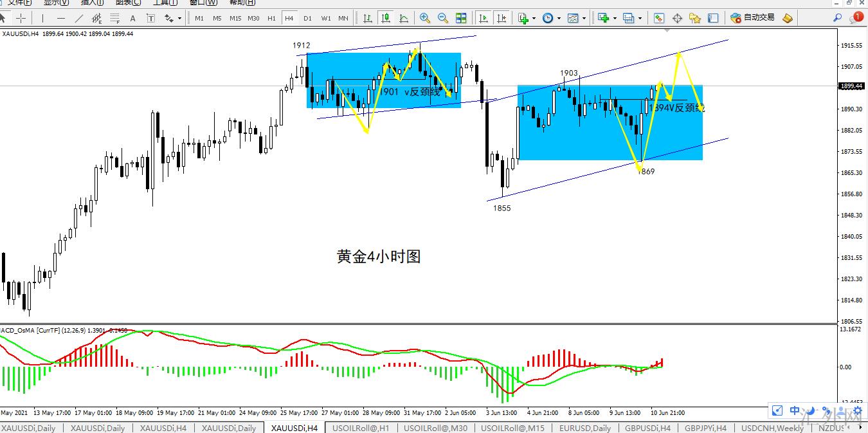Viewport: 868px width, 433px height.
Task: Zoom in on the chart
Action: pyautogui.click(x=424, y=18)
